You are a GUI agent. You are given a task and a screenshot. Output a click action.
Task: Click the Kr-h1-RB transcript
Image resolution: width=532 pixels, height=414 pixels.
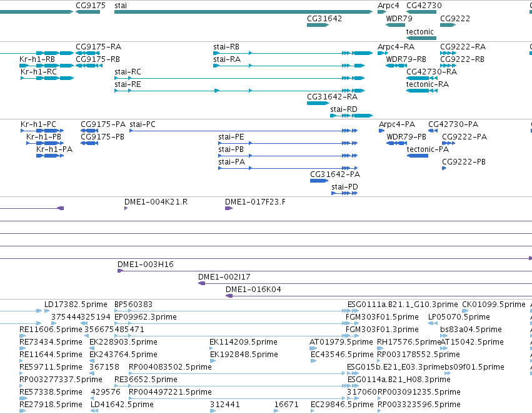[x=46, y=66]
